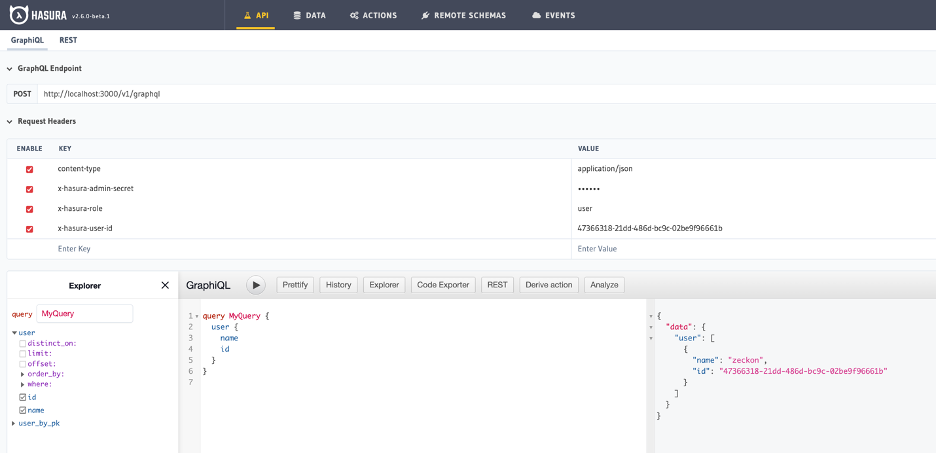Viewport: 936px width, 454px height.
Task: Open the EVENTS tab
Action: 553,16
